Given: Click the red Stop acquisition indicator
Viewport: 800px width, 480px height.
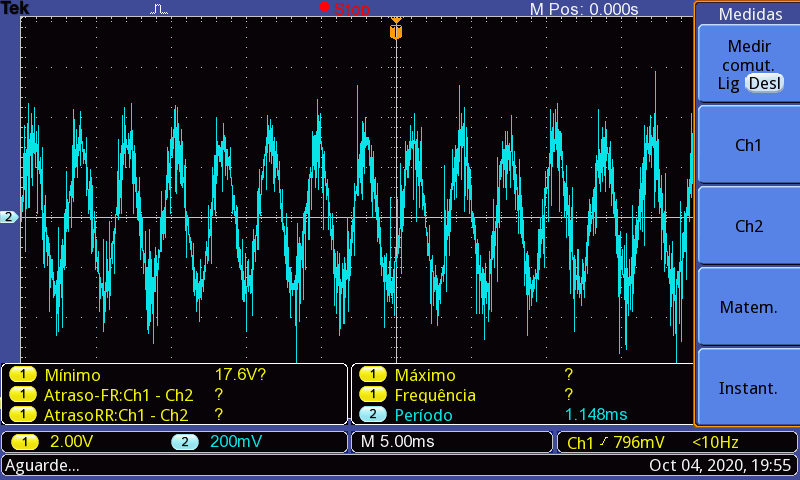Looking at the screenshot, I should (x=345, y=9).
